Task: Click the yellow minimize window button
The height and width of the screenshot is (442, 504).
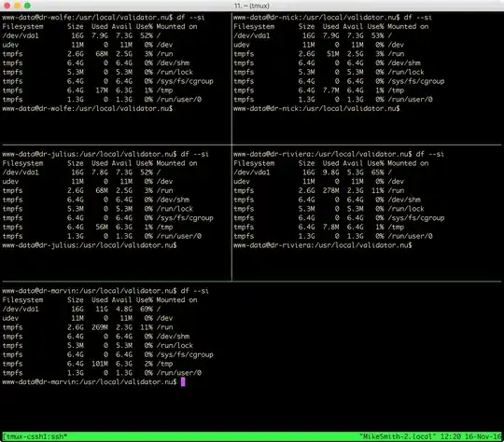Action: pos(17,6)
